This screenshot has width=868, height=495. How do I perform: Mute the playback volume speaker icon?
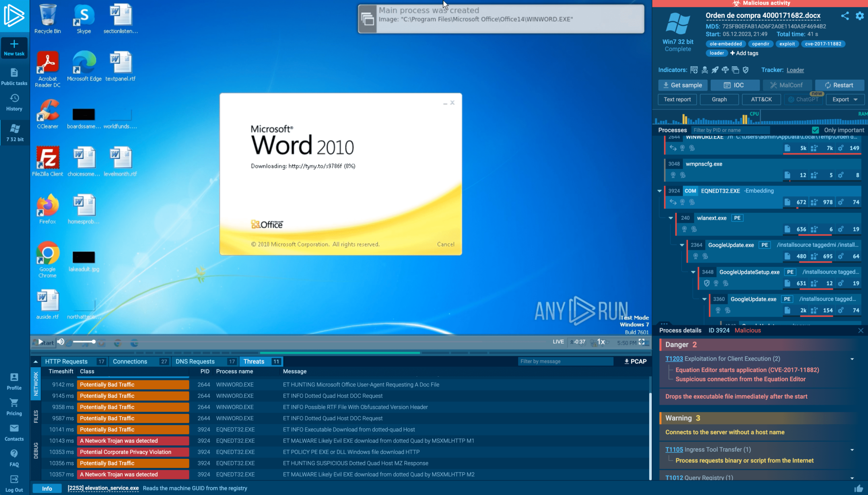point(61,342)
